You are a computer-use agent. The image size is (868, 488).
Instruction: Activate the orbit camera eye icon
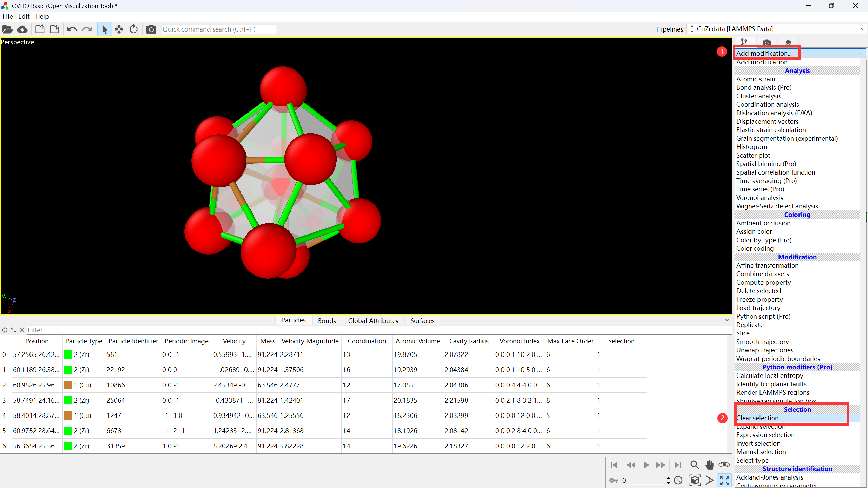[724, 465]
